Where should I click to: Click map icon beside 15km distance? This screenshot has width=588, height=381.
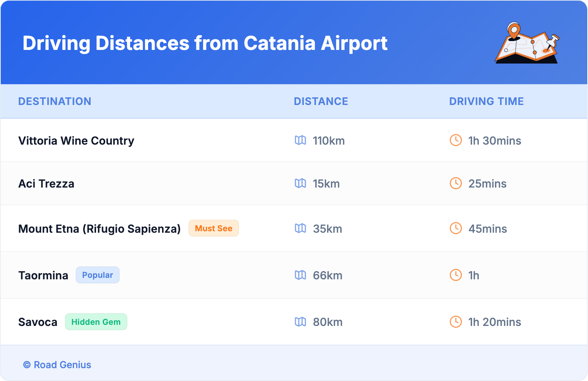[x=300, y=183]
